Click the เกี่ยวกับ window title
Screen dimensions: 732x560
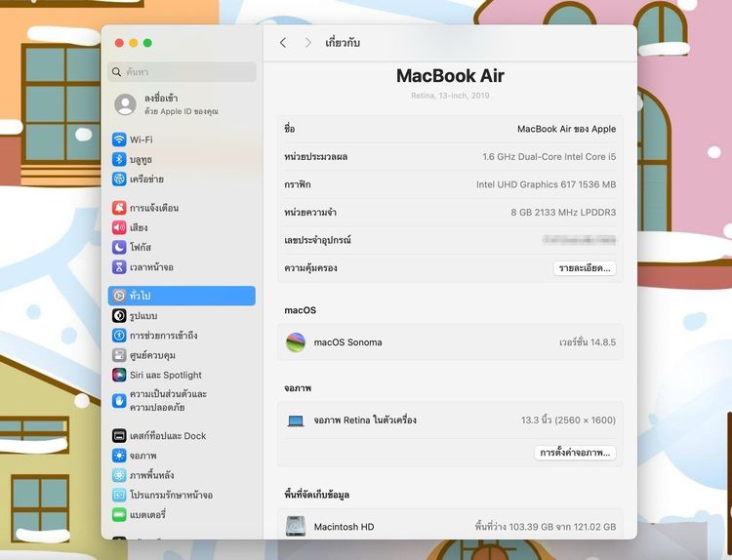pyautogui.click(x=343, y=43)
